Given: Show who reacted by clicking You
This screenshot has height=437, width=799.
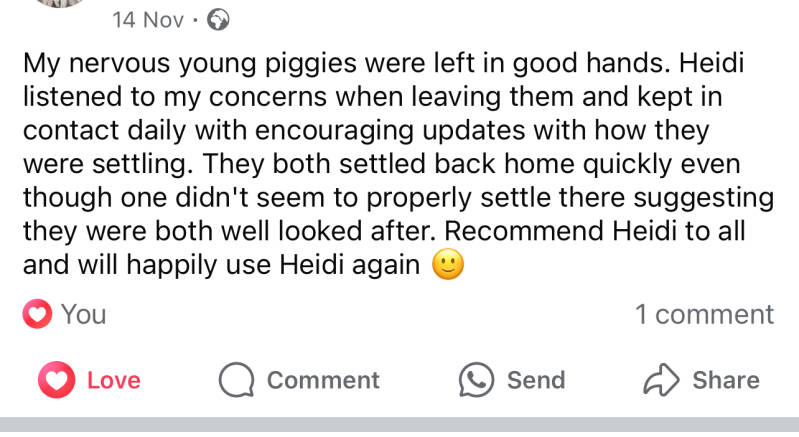Looking at the screenshot, I should coord(83,315).
